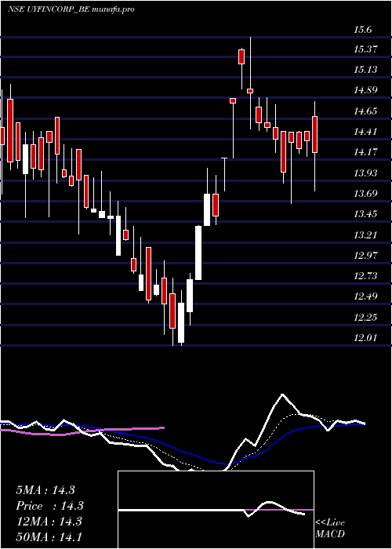Click the peak of the white moving average line
Image resolution: width=392 pixels, height=549 pixels.
(x=282, y=395)
